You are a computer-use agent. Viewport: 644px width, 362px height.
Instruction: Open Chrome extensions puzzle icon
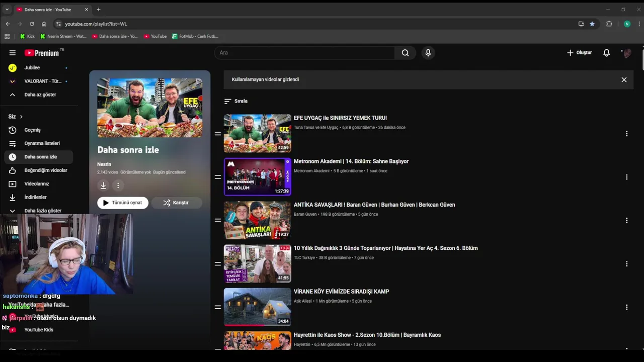[x=609, y=24]
